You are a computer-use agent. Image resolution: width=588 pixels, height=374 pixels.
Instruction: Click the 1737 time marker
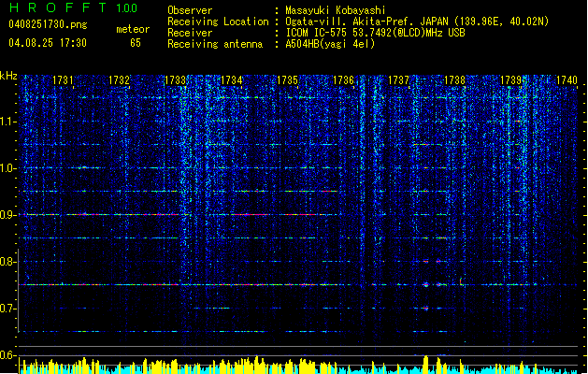point(398,80)
